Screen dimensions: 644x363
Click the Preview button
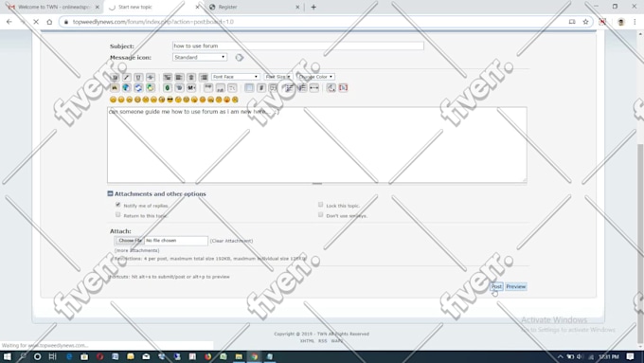coord(515,286)
